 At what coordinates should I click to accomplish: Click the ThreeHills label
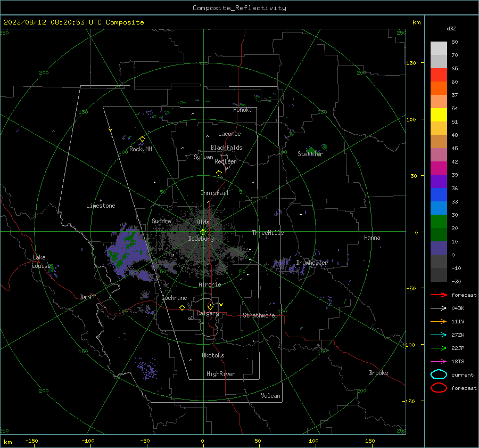click(268, 233)
